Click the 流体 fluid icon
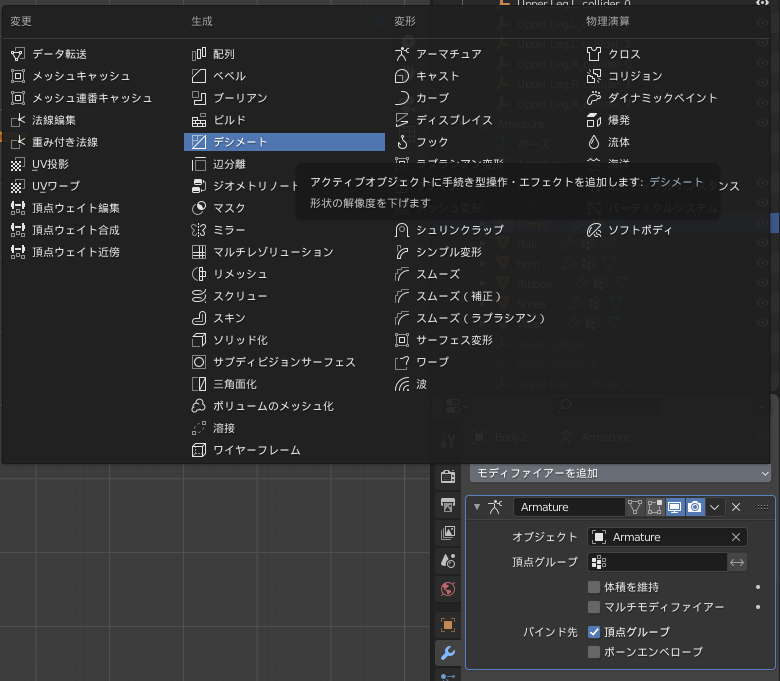Image resolution: width=780 pixels, height=681 pixels. (x=593, y=142)
